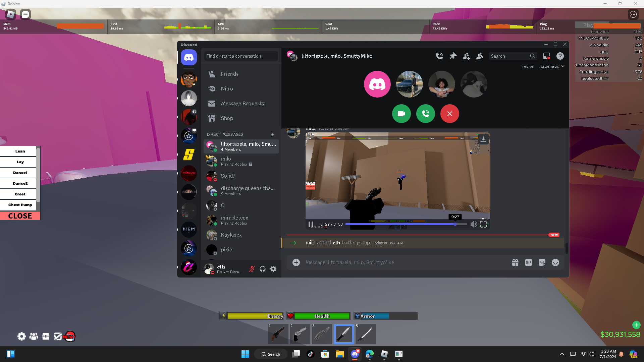Toggle video fullscreen mode
The height and width of the screenshot is (362, 644).
pyautogui.click(x=483, y=224)
